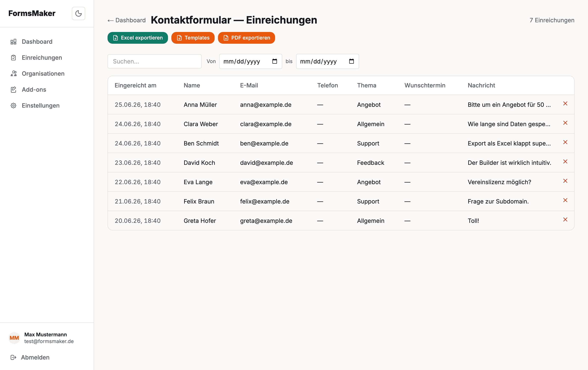Click the MM user avatar
Image resolution: width=588 pixels, height=370 pixels.
point(14,338)
